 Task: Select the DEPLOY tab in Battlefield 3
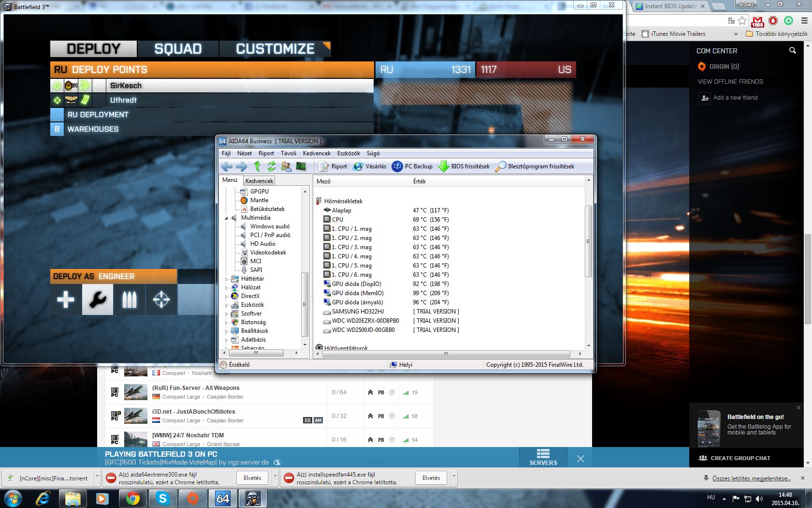[93, 49]
